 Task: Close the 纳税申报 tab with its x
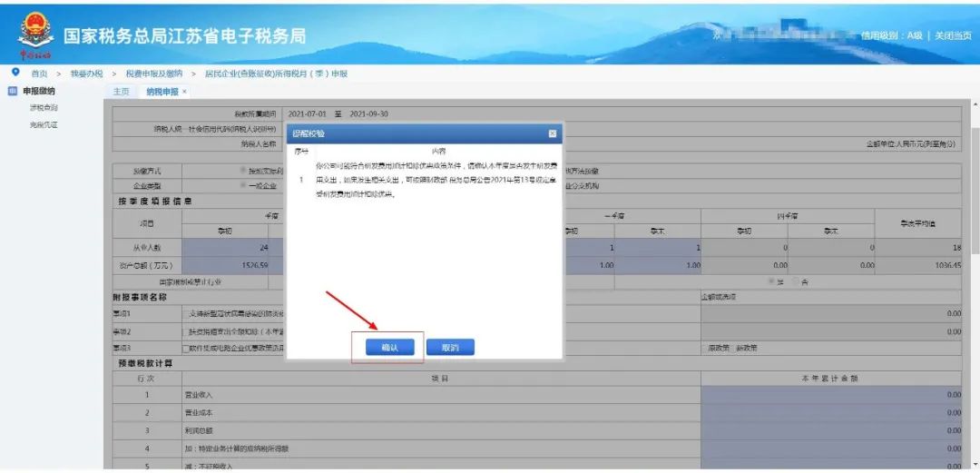click(x=184, y=92)
